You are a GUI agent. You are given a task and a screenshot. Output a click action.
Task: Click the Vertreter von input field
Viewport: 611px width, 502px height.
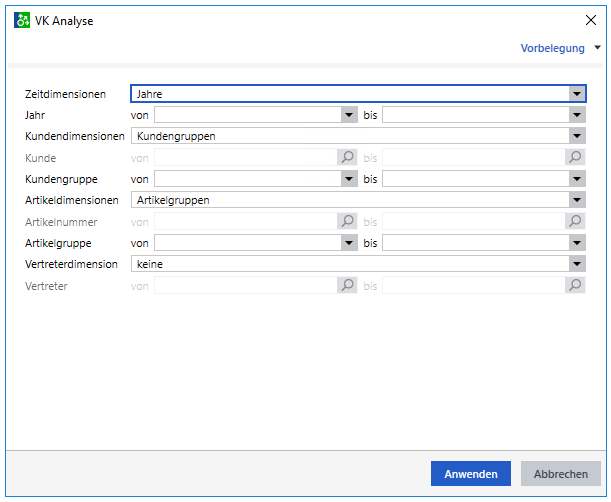246,285
